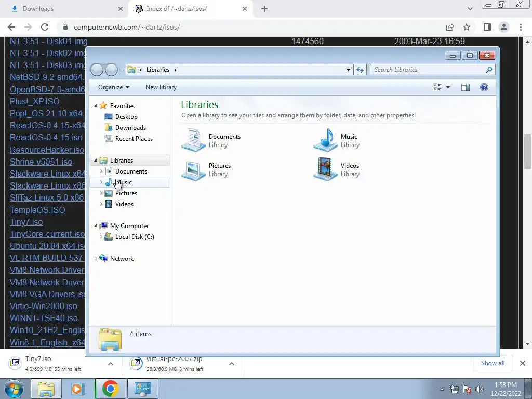Click the Explorer forward navigation button

click(111, 70)
